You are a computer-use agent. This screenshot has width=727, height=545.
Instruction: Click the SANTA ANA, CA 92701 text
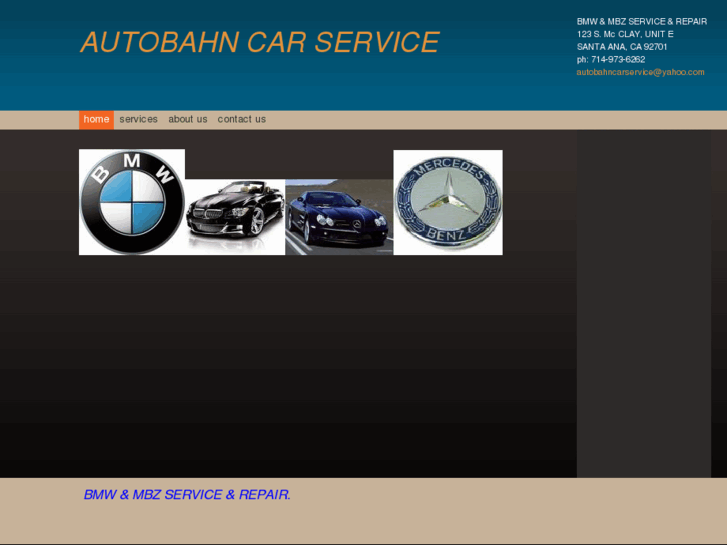click(622, 47)
